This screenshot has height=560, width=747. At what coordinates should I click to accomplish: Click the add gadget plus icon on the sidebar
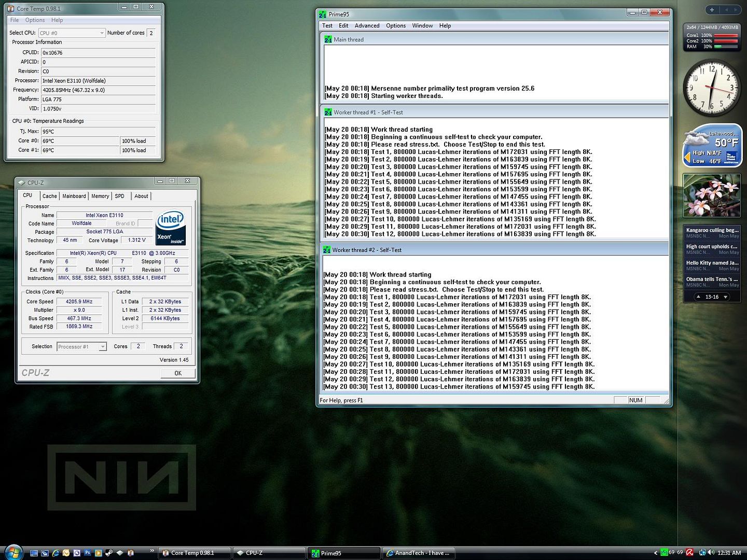(712, 10)
